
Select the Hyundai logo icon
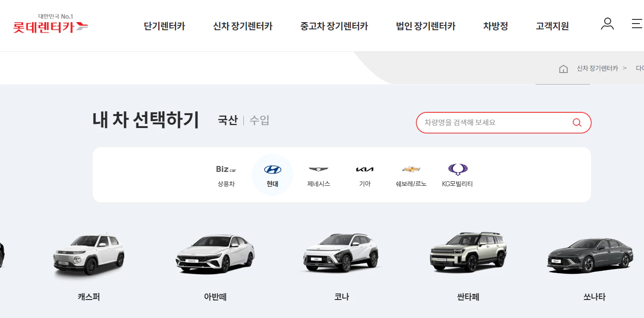272,170
